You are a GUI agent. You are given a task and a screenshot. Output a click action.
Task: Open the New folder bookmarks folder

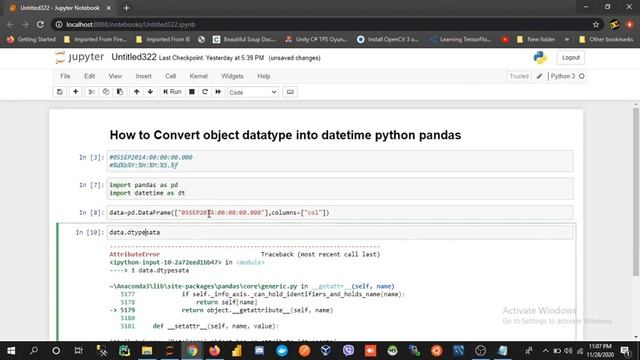click(536, 40)
